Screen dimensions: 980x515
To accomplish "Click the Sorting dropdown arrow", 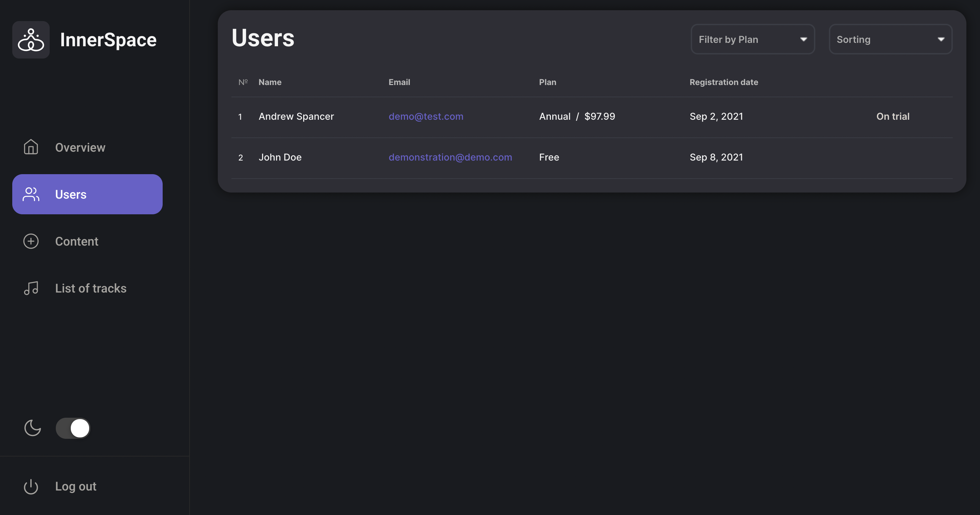I will [x=941, y=39].
